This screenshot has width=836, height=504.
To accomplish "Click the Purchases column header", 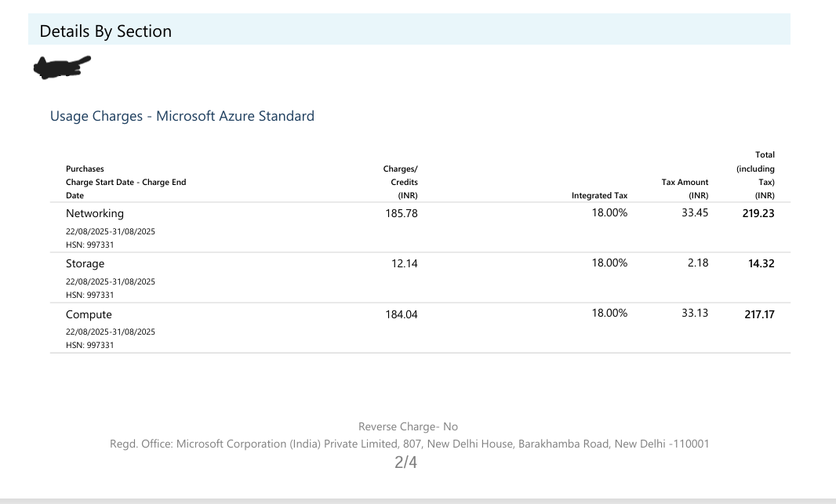I will click(x=85, y=169).
